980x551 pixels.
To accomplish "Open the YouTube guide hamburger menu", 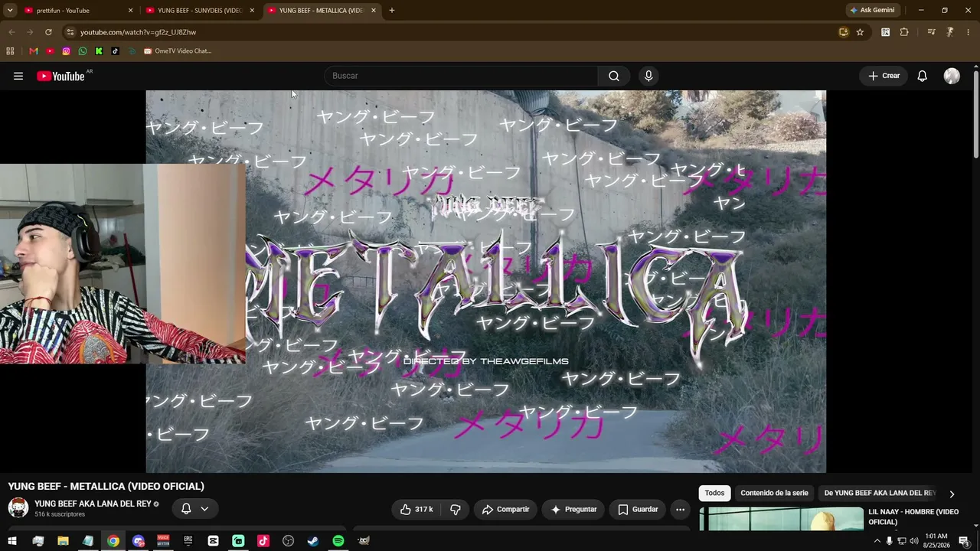I will click(18, 76).
